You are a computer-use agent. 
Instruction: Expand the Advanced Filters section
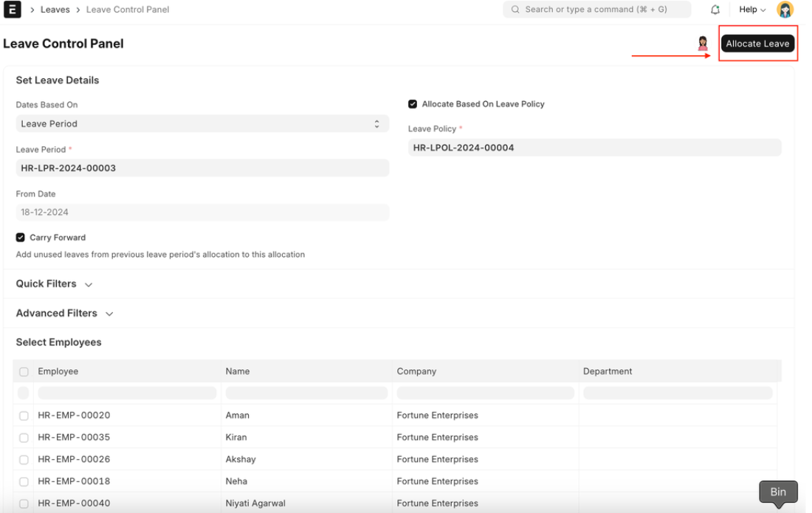64,314
